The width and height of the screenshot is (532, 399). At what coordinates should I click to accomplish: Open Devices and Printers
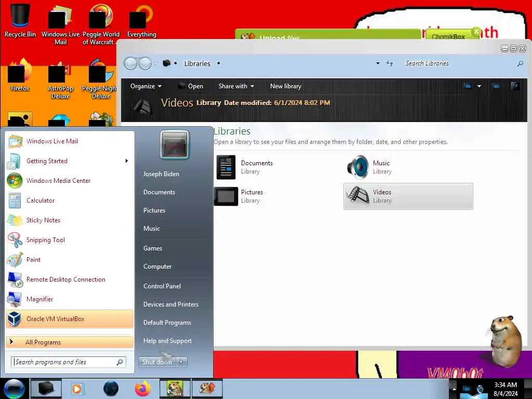click(171, 304)
